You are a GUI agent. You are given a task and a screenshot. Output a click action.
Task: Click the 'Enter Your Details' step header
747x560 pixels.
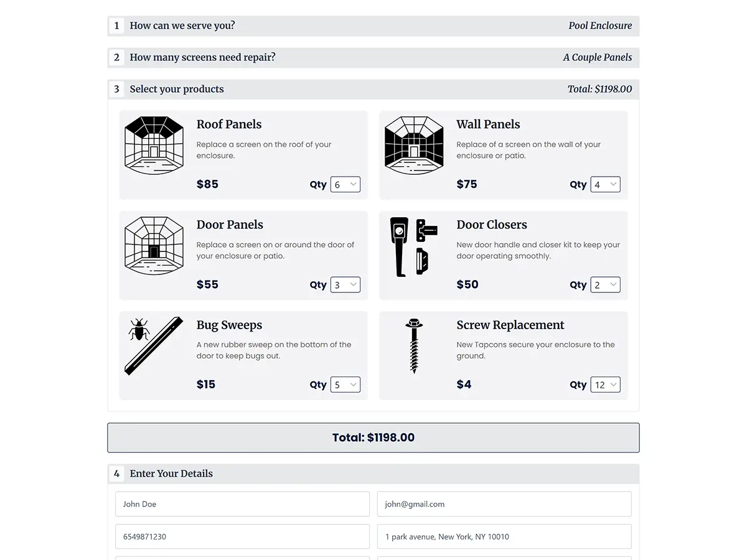[x=373, y=474]
